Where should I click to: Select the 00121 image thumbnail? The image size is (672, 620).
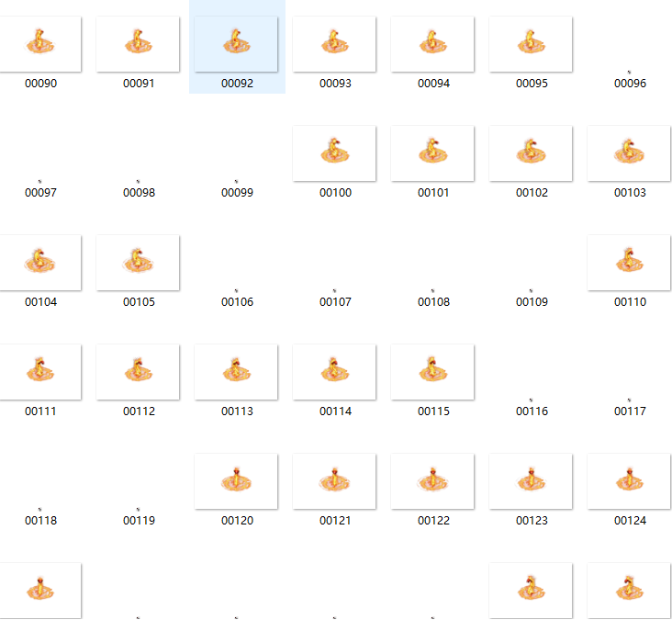point(334,481)
